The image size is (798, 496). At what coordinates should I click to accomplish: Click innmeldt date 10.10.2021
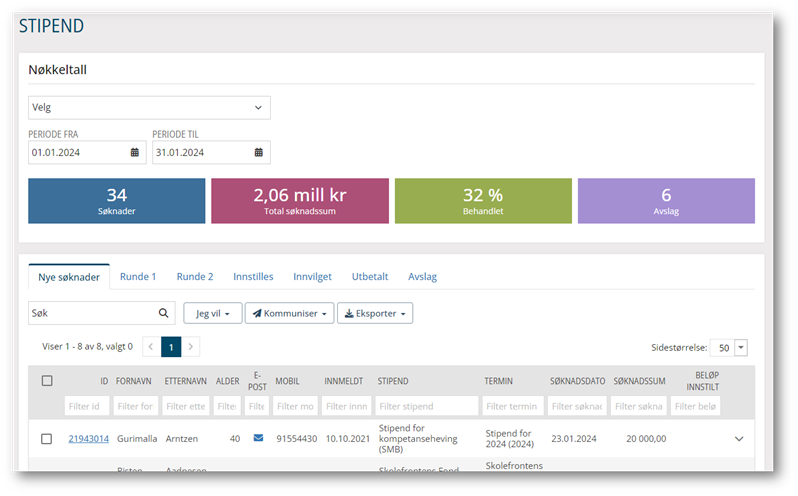click(x=348, y=439)
